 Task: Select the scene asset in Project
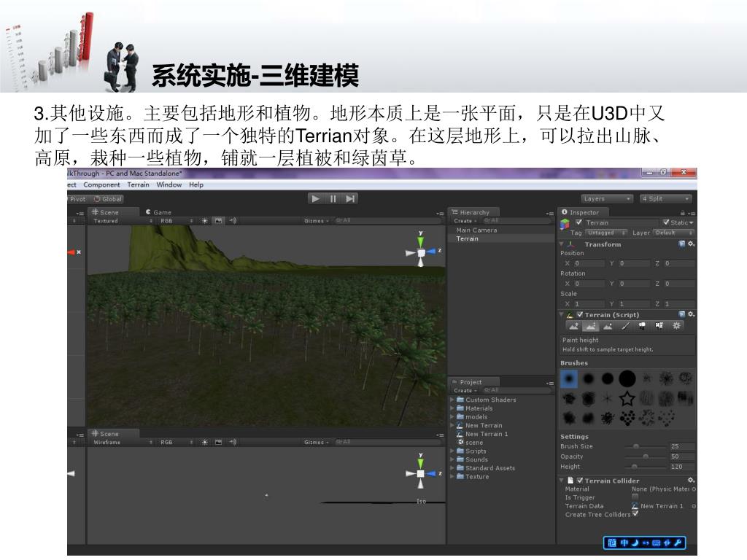(470, 443)
